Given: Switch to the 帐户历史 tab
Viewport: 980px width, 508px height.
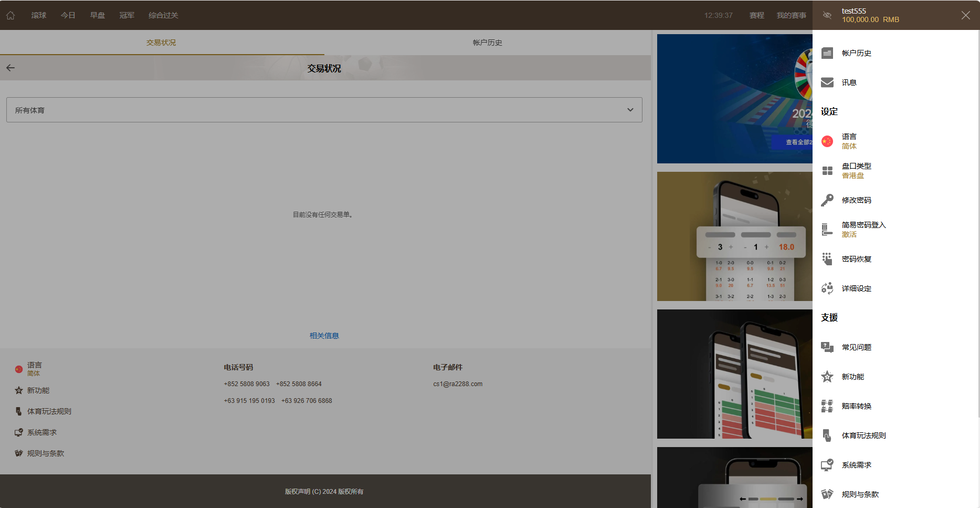Looking at the screenshot, I should click(x=487, y=43).
